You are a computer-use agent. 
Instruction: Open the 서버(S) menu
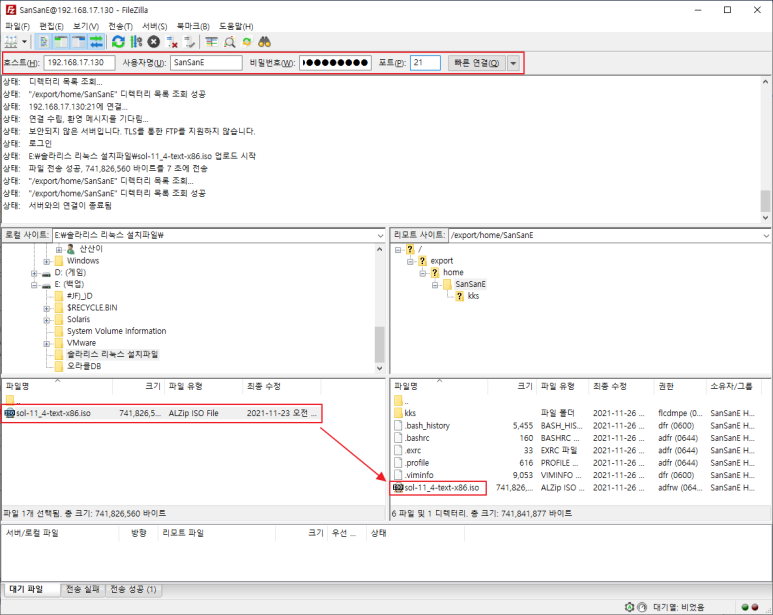[x=155, y=26]
